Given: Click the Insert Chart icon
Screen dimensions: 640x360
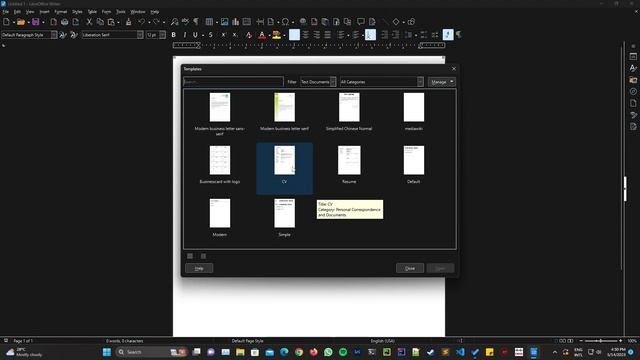Looking at the screenshot, I should tap(236, 22).
